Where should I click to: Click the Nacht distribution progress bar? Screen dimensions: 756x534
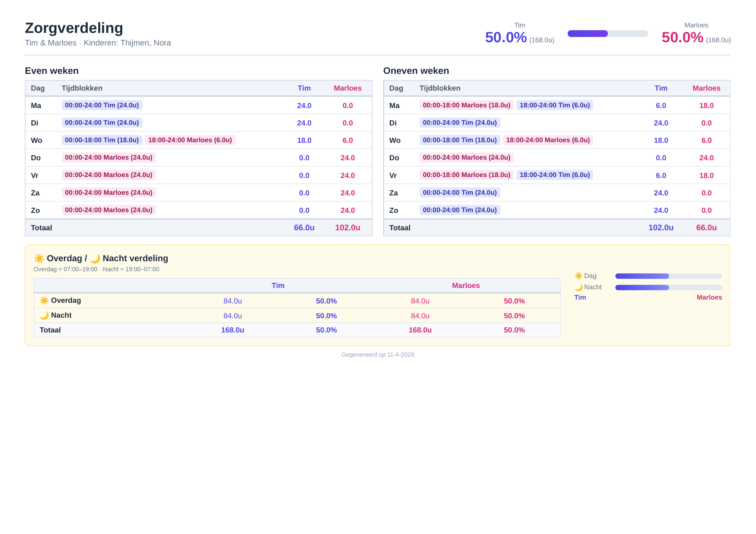[669, 288]
